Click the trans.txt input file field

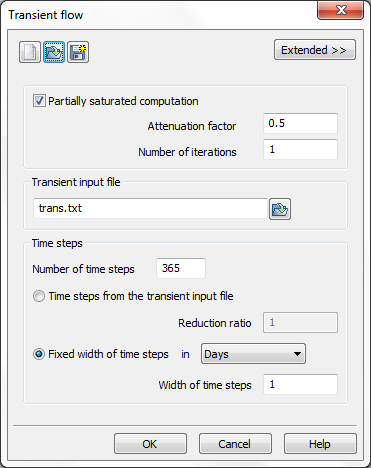pos(150,209)
